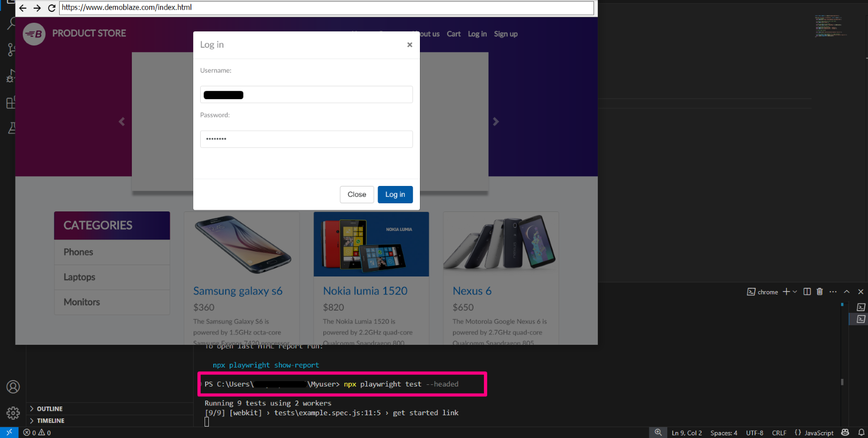The height and width of the screenshot is (438, 868).
Task: Split the terminal
Action: click(x=807, y=292)
